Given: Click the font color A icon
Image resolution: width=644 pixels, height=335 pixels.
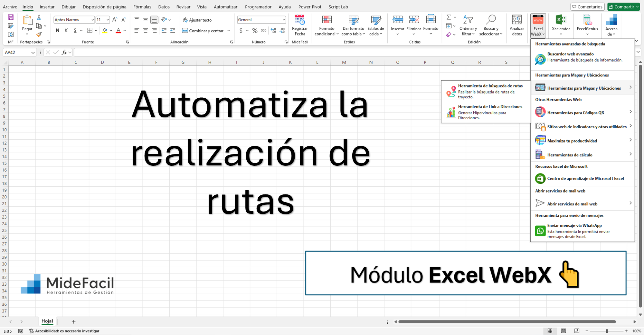Looking at the screenshot, I should 118,31.
